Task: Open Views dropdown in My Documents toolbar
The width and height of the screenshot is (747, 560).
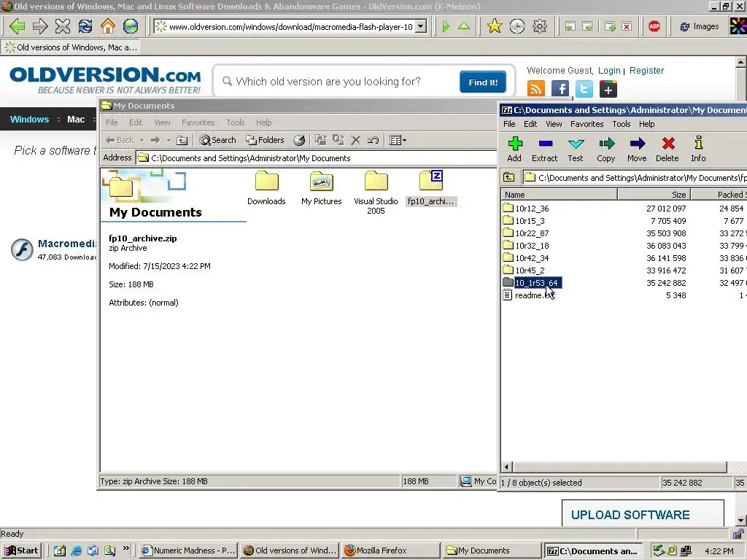Action: 398,140
